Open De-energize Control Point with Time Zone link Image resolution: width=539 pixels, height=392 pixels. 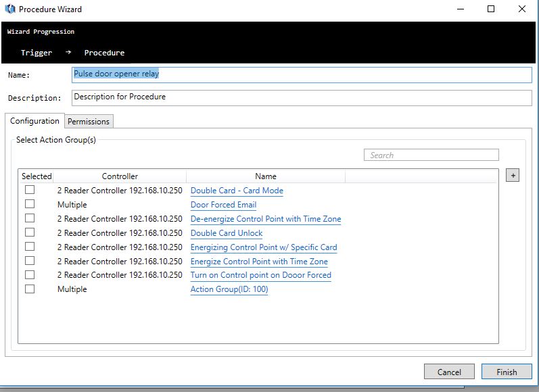click(x=266, y=219)
